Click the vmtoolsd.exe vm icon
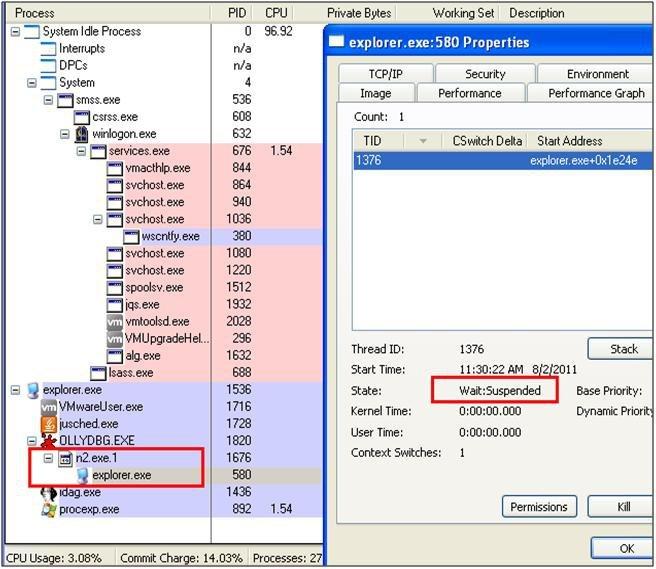 pyautogui.click(x=115, y=321)
